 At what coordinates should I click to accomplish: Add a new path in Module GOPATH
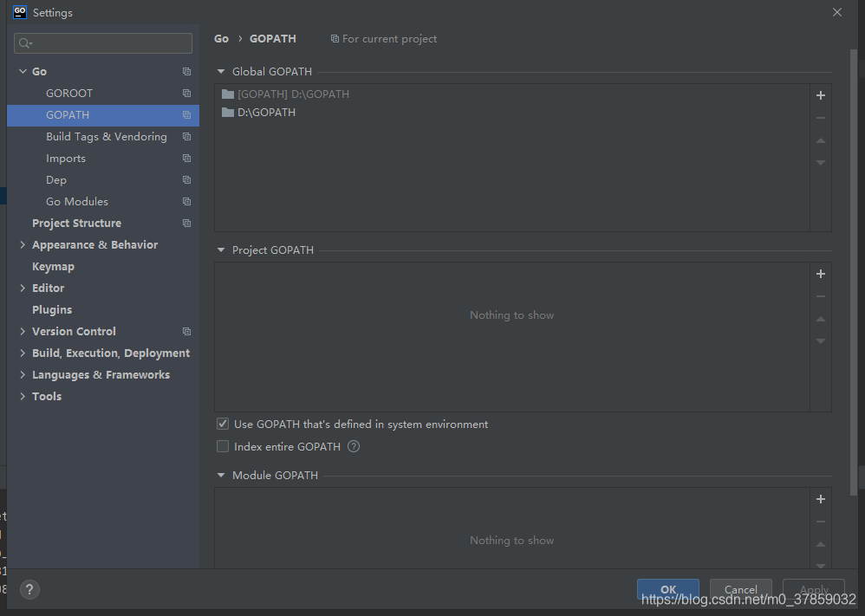(820, 499)
